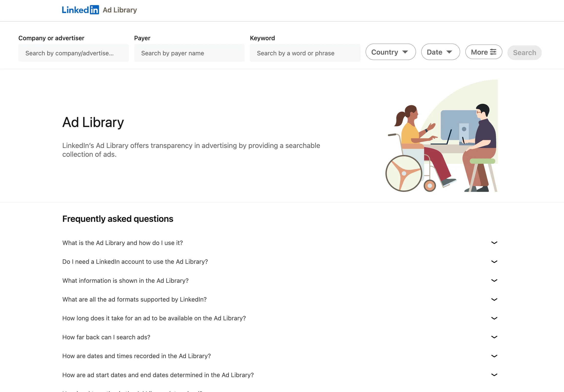The image size is (564, 392).
Task: Focus the keyword search field
Action: pos(305,53)
